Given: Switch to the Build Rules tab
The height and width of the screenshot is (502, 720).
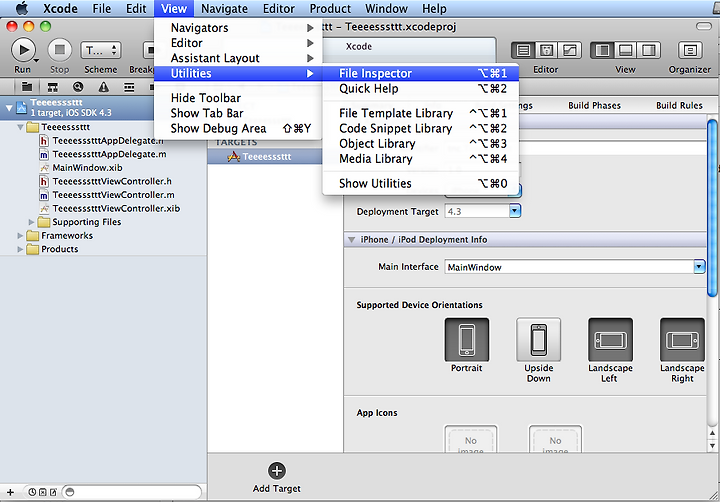Looking at the screenshot, I should click(x=679, y=106).
